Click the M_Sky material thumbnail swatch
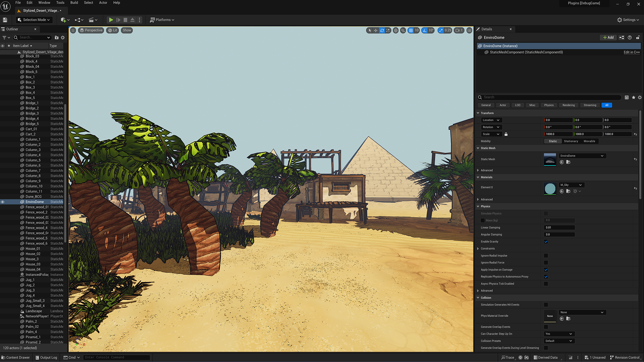This screenshot has width=644, height=362. (x=550, y=189)
